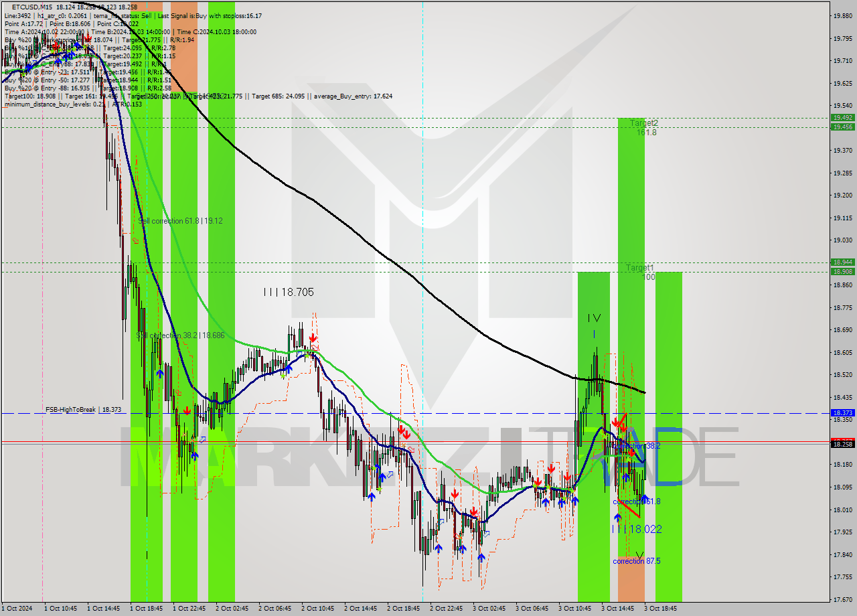This screenshot has width=857, height=616.
Task: Select the 'I V' wave label
Action: point(594,318)
